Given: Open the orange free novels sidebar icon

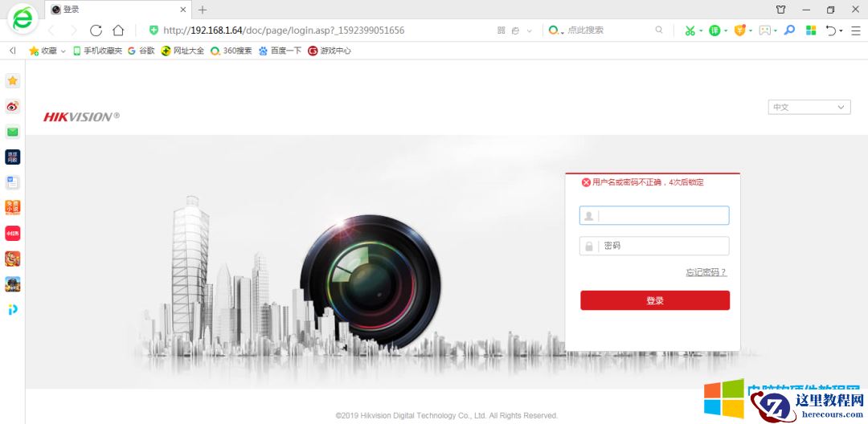Looking at the screenshot, I should [13, 207].
